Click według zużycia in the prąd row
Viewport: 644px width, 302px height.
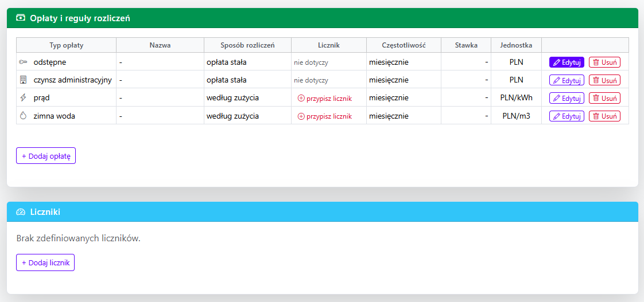click(232, 99)
